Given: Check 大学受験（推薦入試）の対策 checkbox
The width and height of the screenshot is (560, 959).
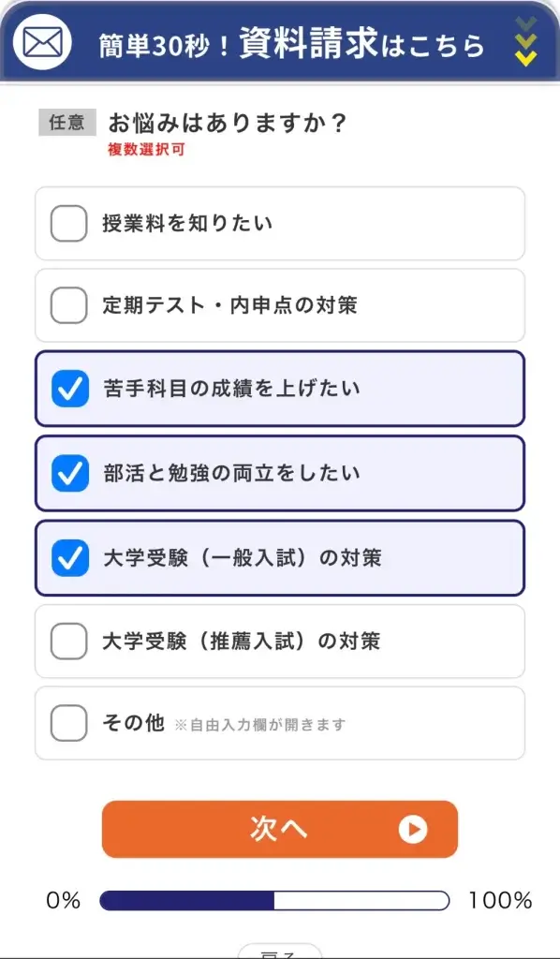Looking at the screenshot, I should (68, 641).
